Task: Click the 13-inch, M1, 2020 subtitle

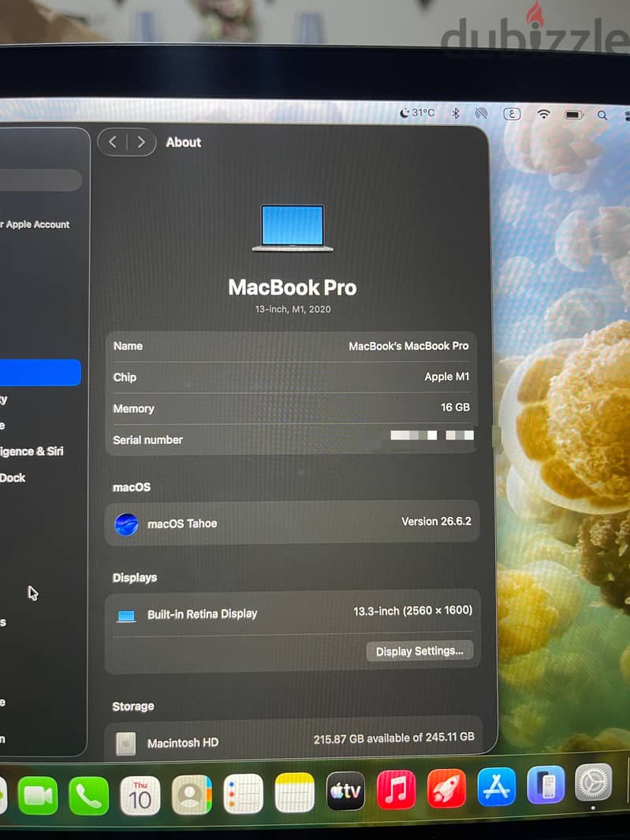Action: [293, 309]
